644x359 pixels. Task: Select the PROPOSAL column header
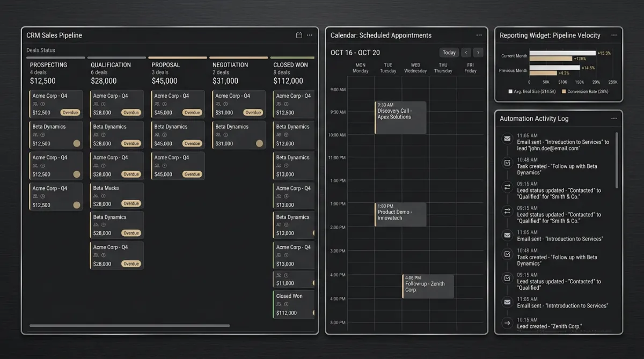point(166,65)
